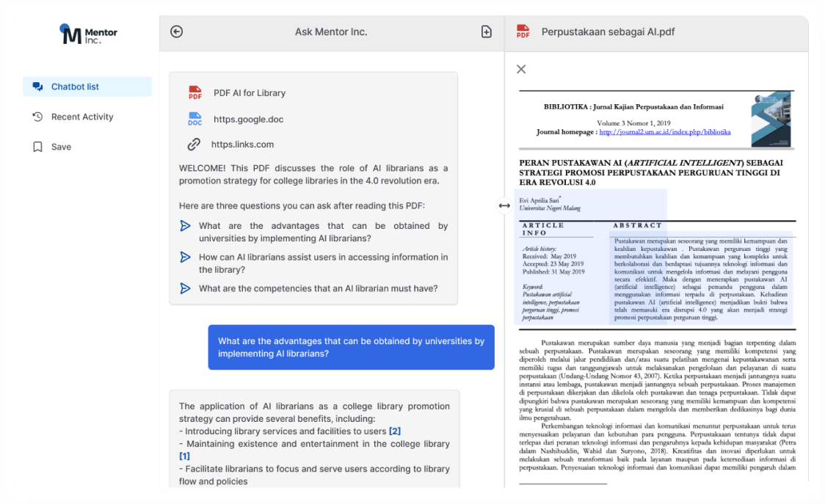Open the https.google.doc document entry
Image resolution: width=825 pixels, height=504 pixels.
[248, 119]
